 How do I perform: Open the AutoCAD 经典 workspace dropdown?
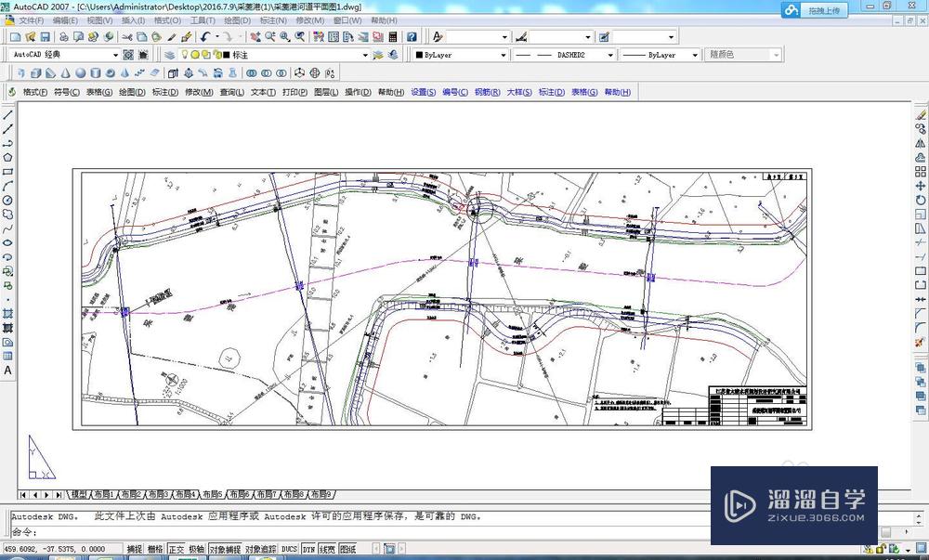[x=114, y=55]
